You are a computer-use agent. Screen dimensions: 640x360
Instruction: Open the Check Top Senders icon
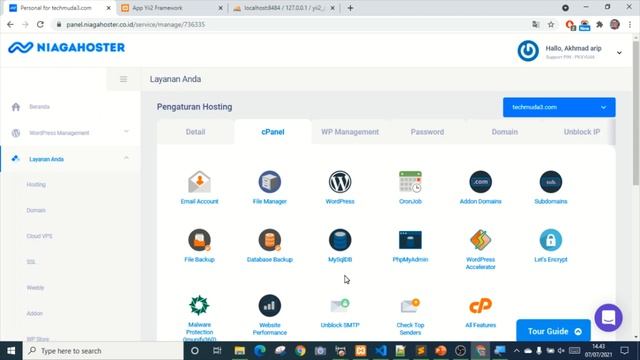[410, 305]
